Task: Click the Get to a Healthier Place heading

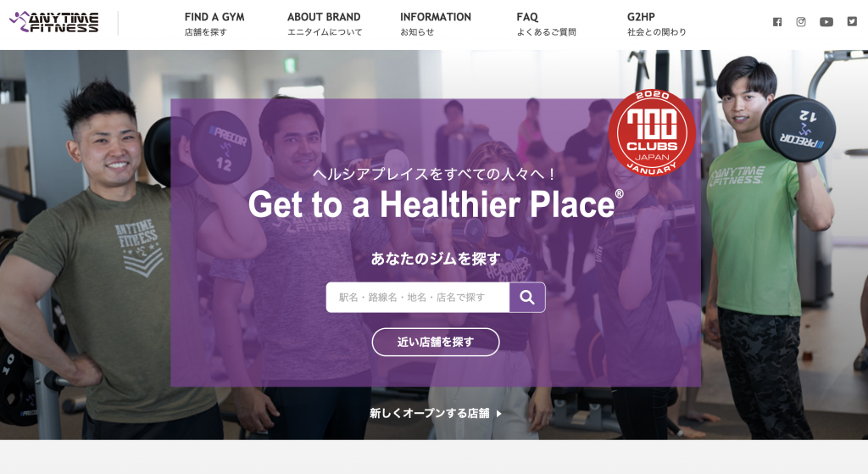Action: 436,204
